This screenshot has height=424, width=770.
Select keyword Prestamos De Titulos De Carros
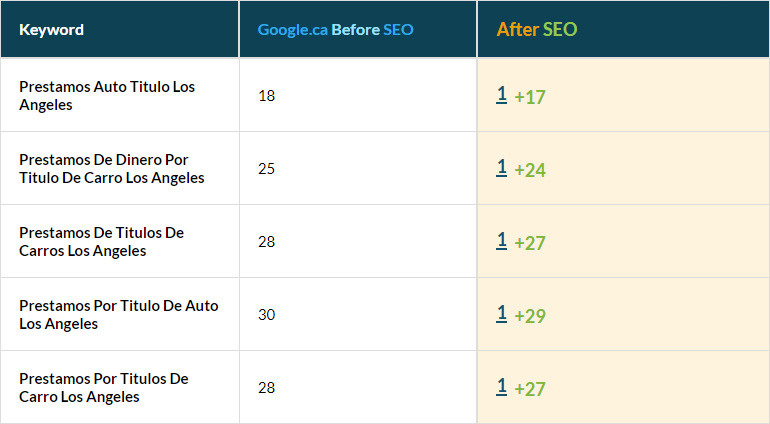pyautogui.click(x=101, y=242)
